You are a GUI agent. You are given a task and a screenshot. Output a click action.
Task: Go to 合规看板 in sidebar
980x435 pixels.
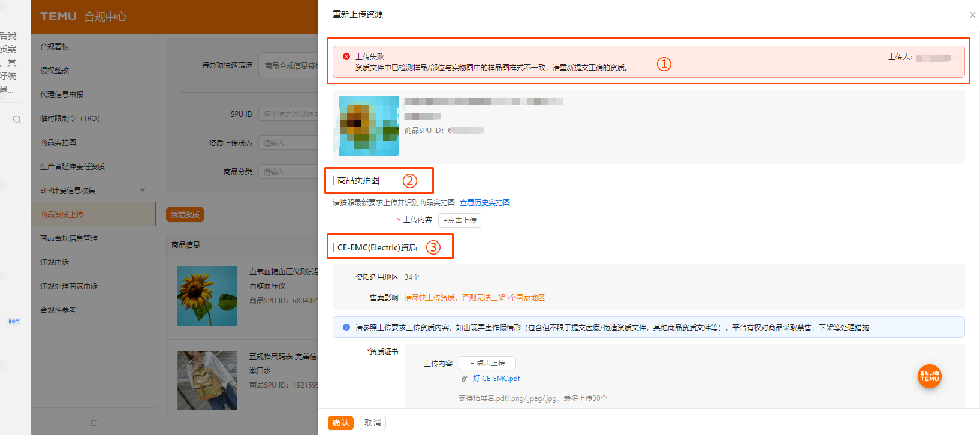click(x=55, y=47)
